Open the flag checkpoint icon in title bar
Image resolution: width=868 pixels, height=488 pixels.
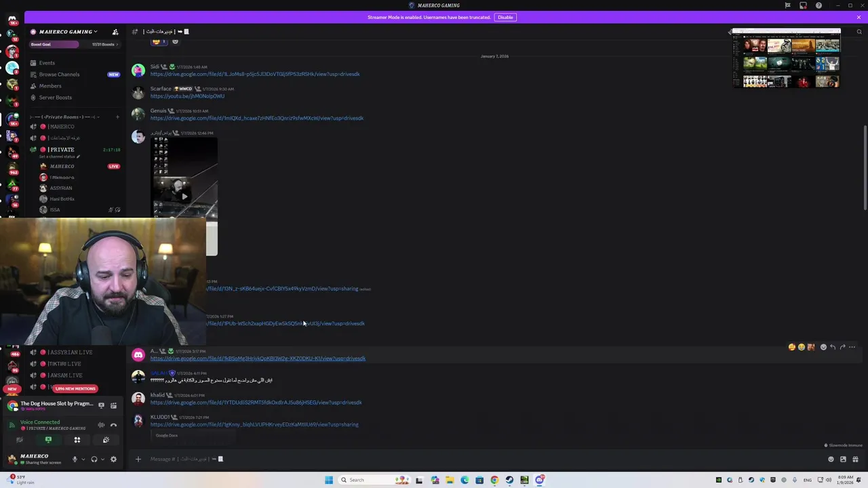click(x=787, y=5)
